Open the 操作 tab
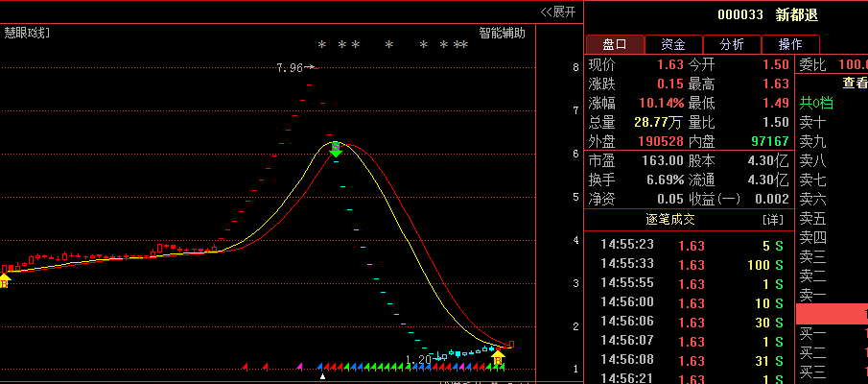 point(790,44)
